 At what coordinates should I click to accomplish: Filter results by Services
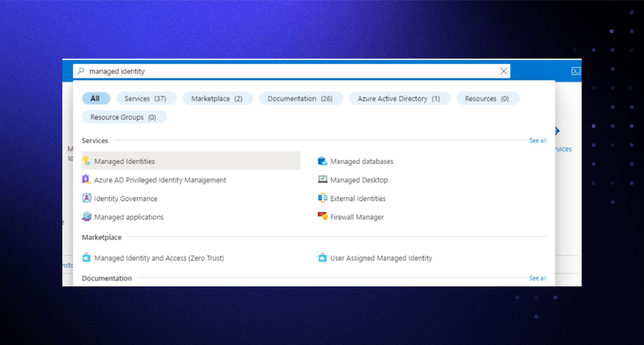pyautogui.click(x=146, y=98)
